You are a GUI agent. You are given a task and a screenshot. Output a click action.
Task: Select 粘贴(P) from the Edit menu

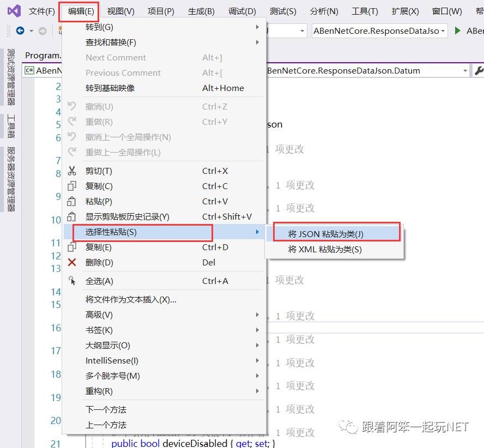[164, 201]
